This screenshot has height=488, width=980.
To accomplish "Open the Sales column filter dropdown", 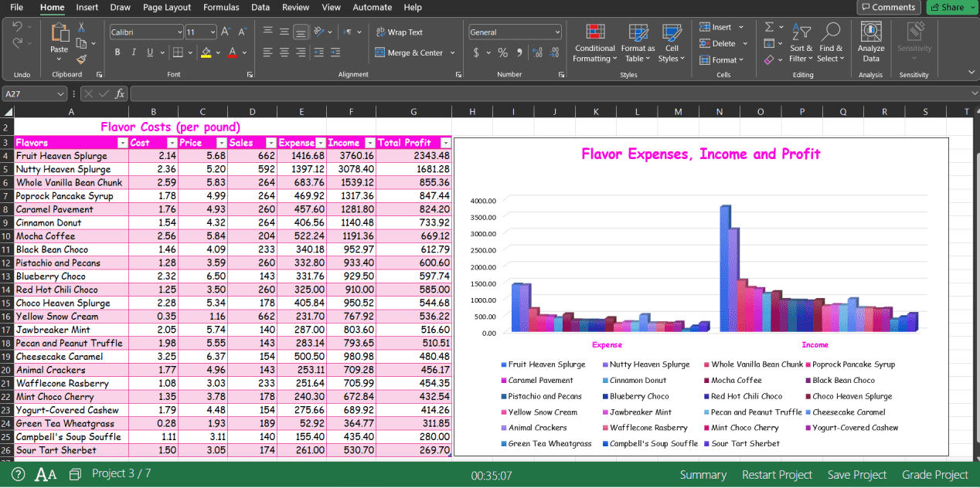I will click(271, 143).
